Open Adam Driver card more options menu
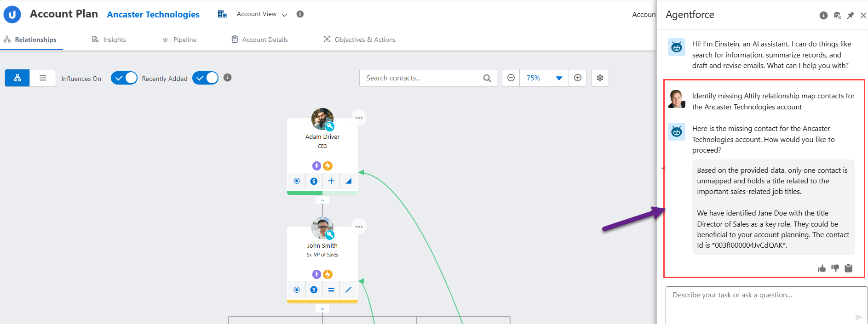 pyautogui.click(x=359, y=118)
